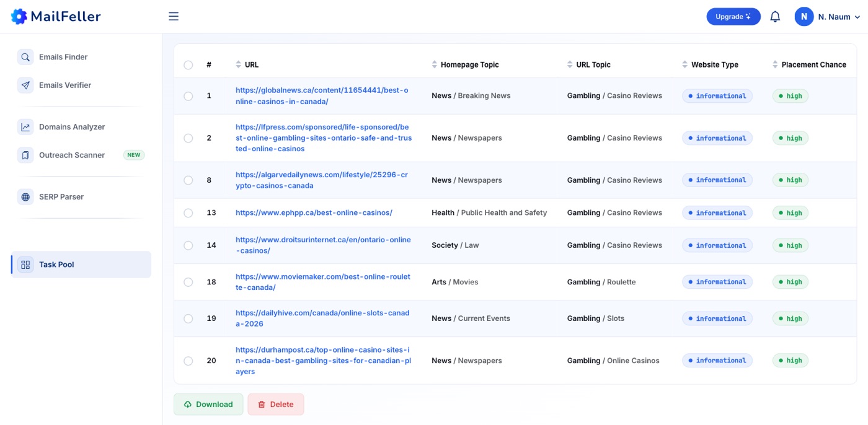The image size is (868, 425).
Task: Click the Task Pool grid icon
Action: (25, 265)
